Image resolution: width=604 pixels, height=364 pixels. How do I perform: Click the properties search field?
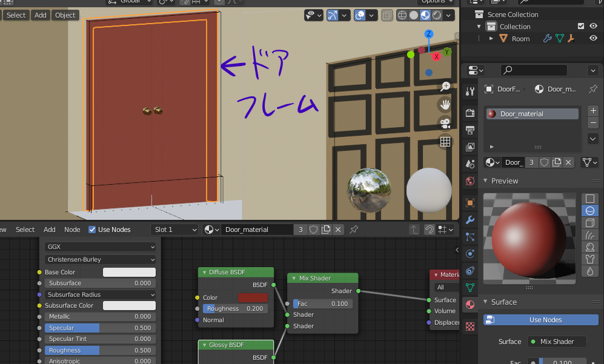pyautogui.click(x=534, y=70)
